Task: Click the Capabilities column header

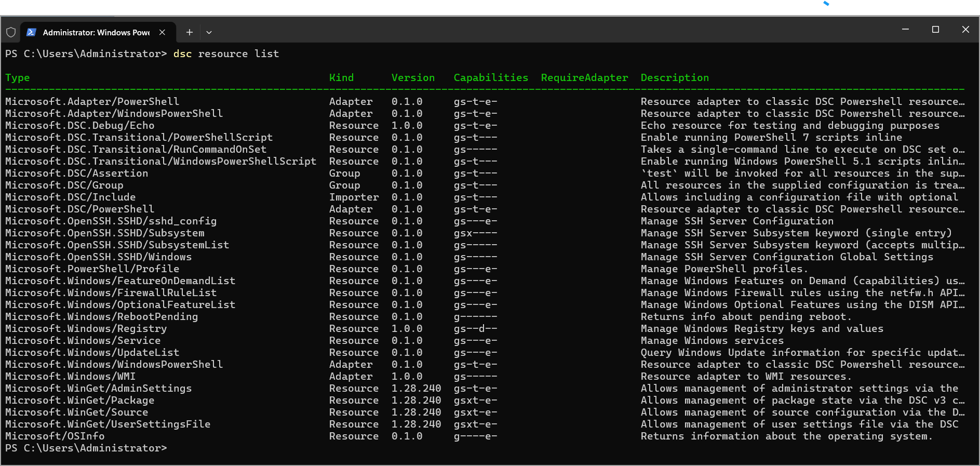Action: coord(491,78)
